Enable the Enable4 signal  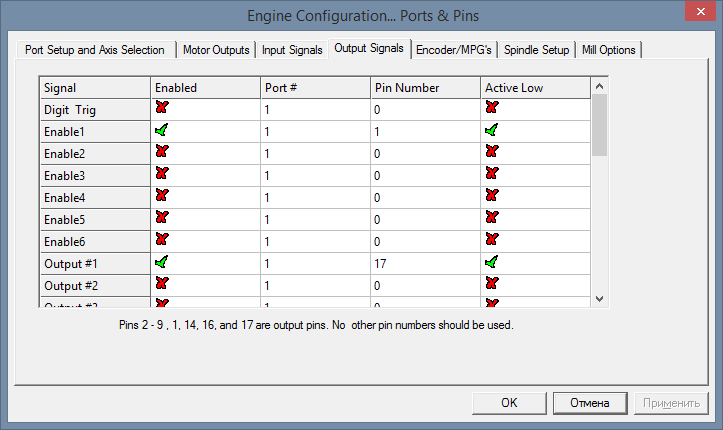click(x=161, y=196)
